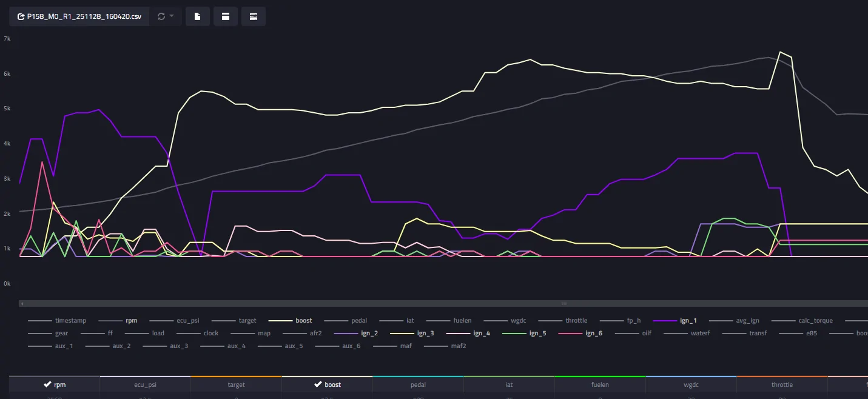The height and width of the screenshot is (399, 868).
Task: Check the iat column tab in bottom table
Action: (509, 384)
